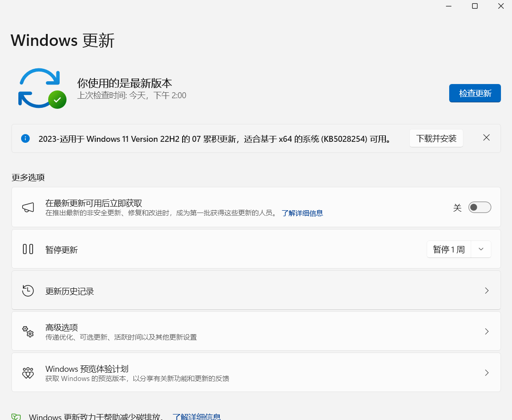The height and width of the screenshot is (420, 512).
Task: Click the pause icon beside 暂停更新
Action: tap(28, 249)
